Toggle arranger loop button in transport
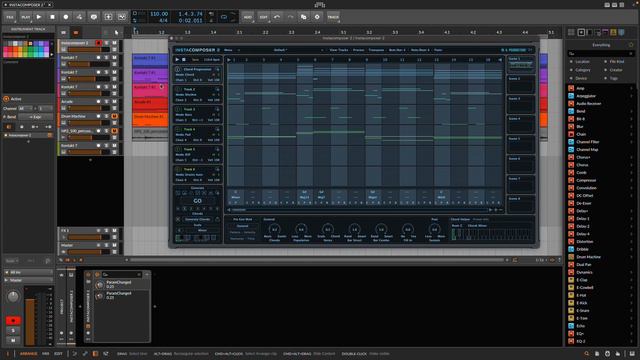Image resolution: width=640 pixels, height=360 pixels. tap(224, 17)
